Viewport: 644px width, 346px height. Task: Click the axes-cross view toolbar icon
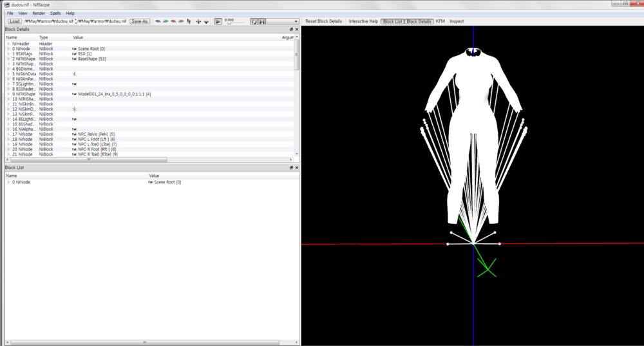click(x=198, y=21)
